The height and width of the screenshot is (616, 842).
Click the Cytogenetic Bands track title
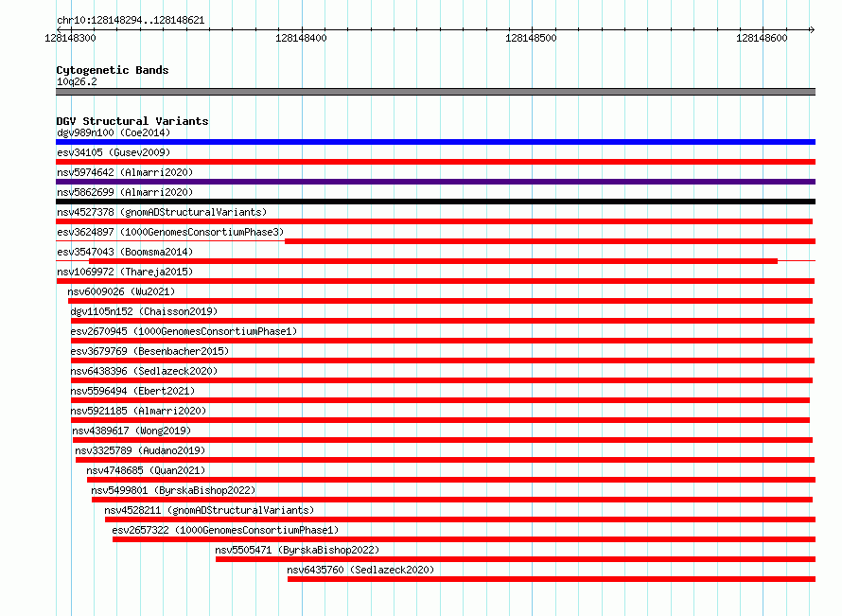pyautogui.click(x=113, y=70)
